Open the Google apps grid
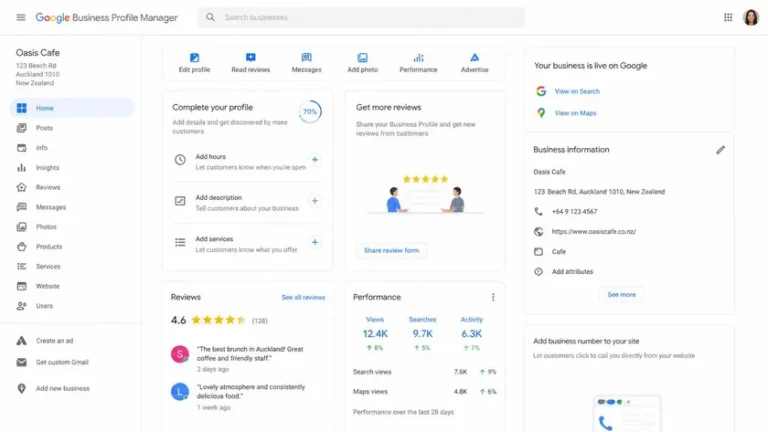The image size is (768, 432). click(728, 18)
